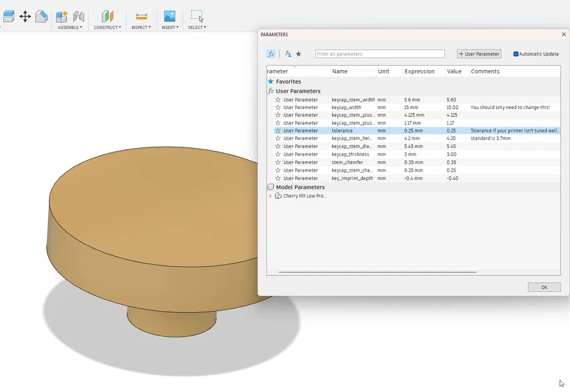Show all parameters with fx icon

coord(271,54)
